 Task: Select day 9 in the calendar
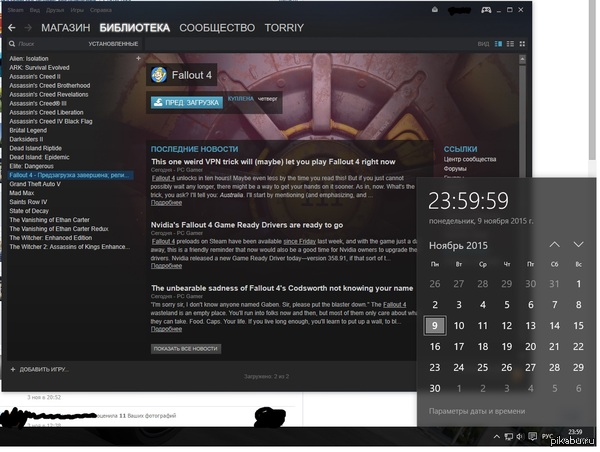click(435, 325)
